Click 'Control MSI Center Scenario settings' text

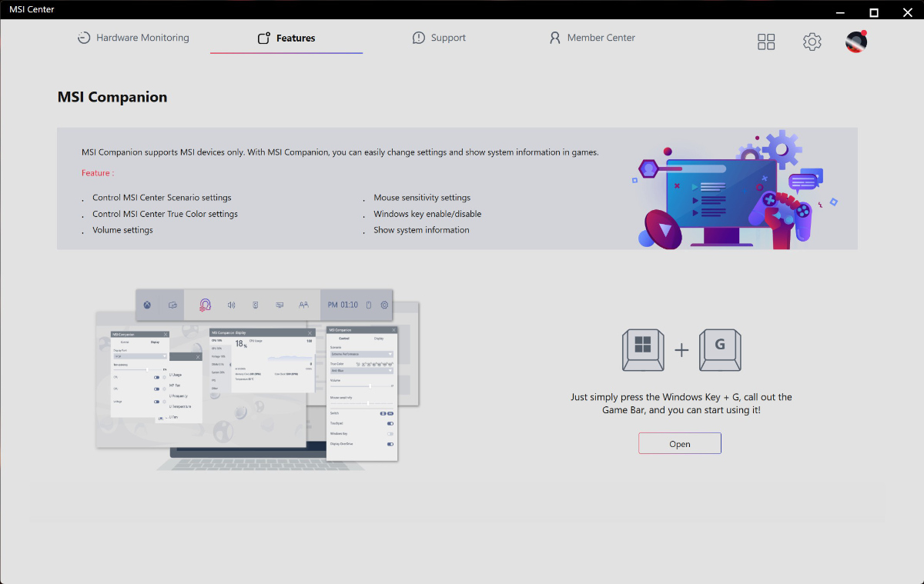pos(162,198)
